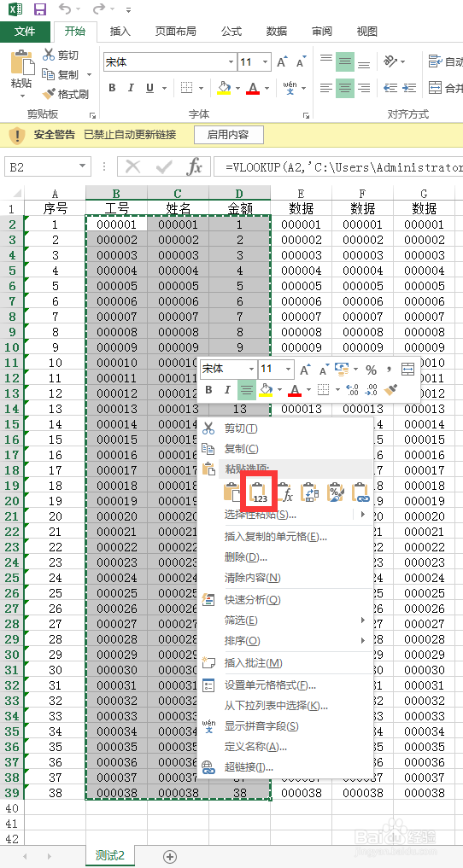This screenshot has width=463, height=868.
Task: Expand the Name Box B2 dropdown
Action: coord(83,166)
